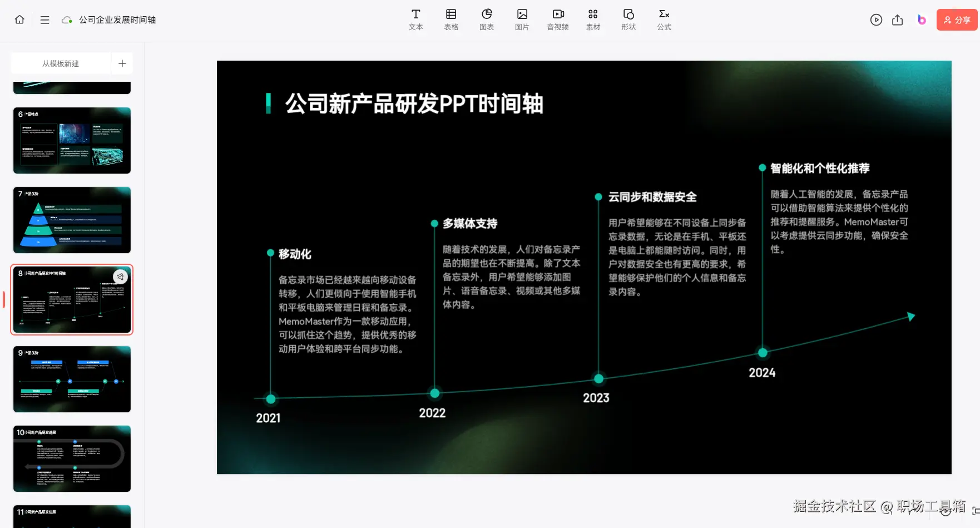Click the 2022 year label
980x528 pixels.
[432, 413]
